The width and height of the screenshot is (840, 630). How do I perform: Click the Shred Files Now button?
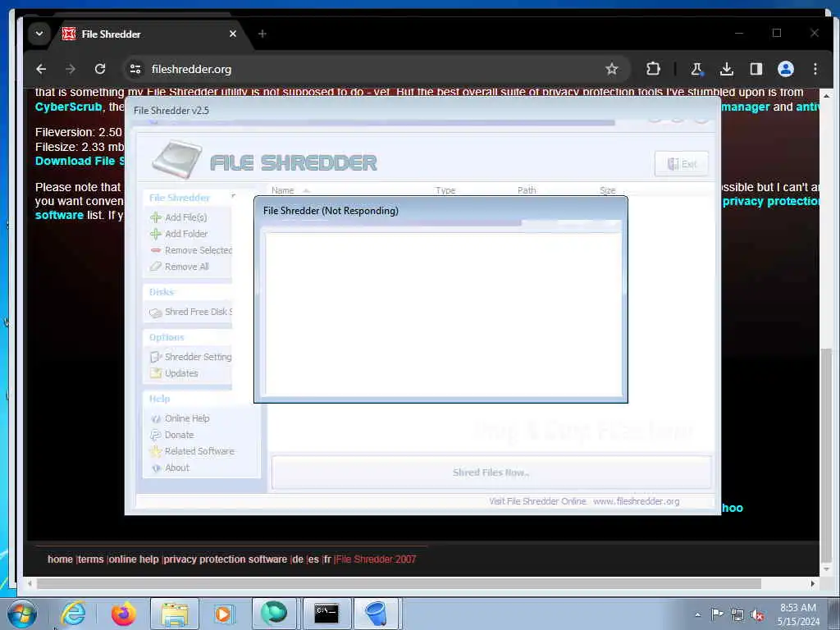[x=491, y=472]
